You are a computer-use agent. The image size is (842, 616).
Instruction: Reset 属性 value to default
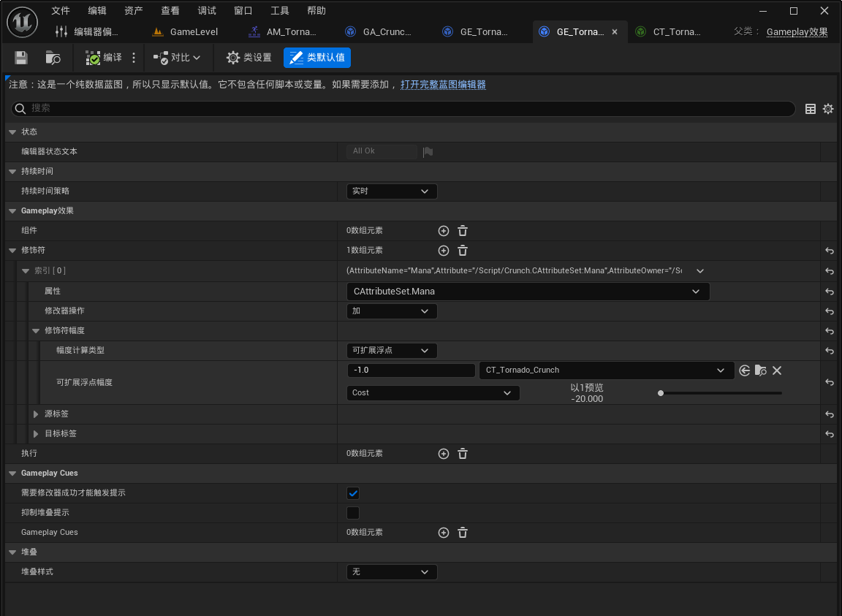pyautogui.click(x=829, y=292)
